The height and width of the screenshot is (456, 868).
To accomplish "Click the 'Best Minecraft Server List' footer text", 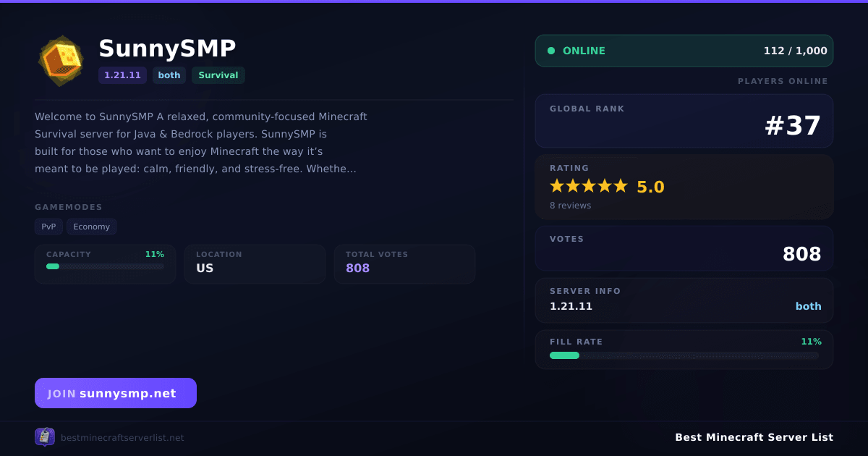I will coord(754,437).
